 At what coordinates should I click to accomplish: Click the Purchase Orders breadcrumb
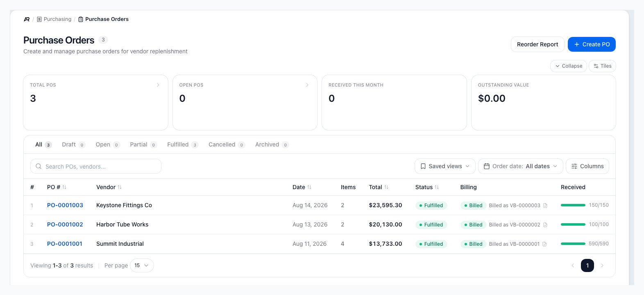pos(103,19)
